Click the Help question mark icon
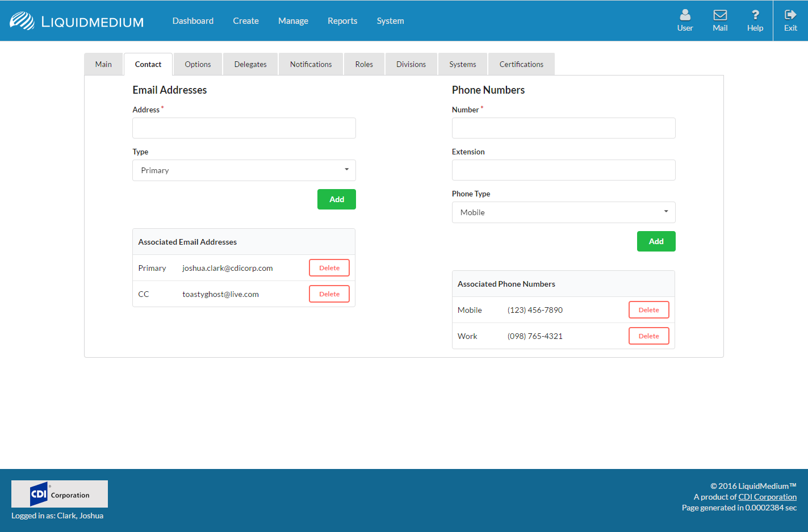808x532 pixels. [755, 16]
